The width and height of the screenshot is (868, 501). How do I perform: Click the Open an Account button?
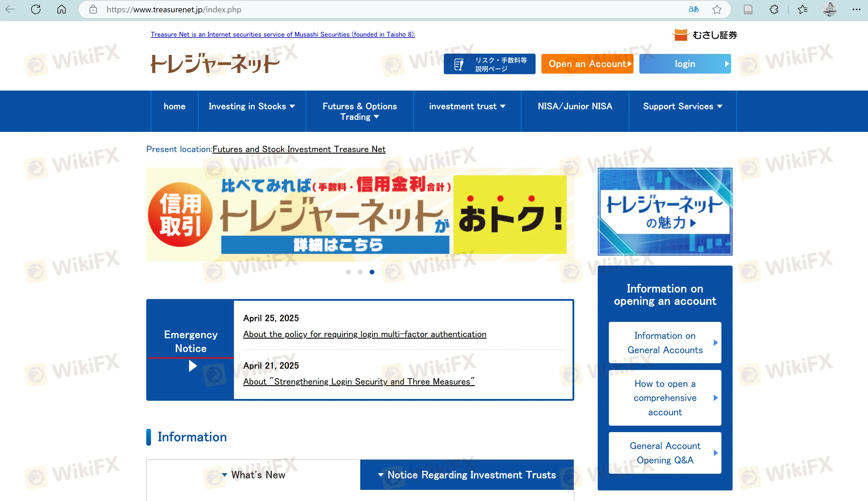587,64
